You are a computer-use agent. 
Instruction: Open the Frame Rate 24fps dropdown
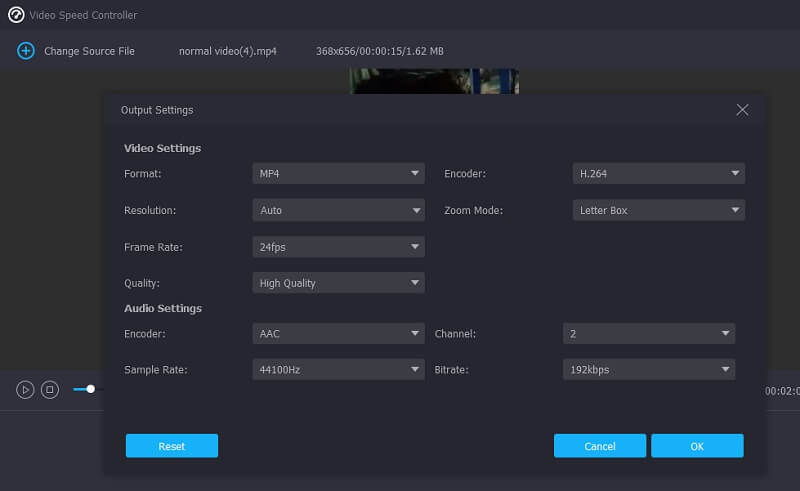coord(338,247)
